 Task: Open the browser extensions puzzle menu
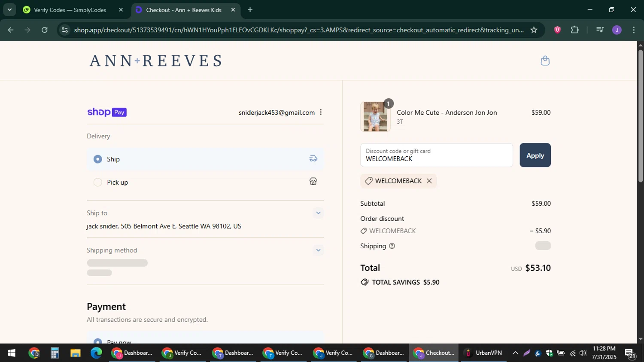[x=575, y=30]
